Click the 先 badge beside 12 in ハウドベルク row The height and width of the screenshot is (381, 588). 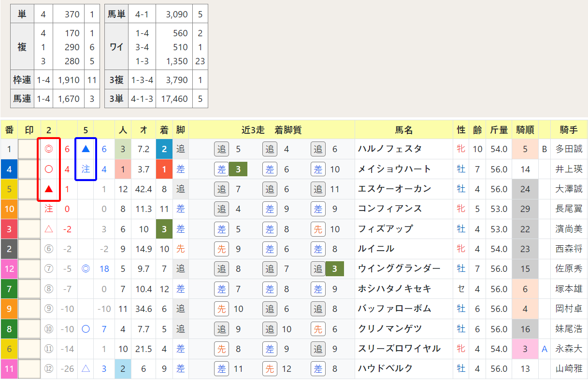(x=270, y=369)
